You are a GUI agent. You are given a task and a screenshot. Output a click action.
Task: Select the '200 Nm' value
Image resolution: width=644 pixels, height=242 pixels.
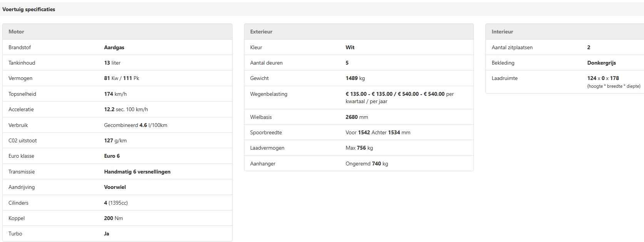pos(114,218)
